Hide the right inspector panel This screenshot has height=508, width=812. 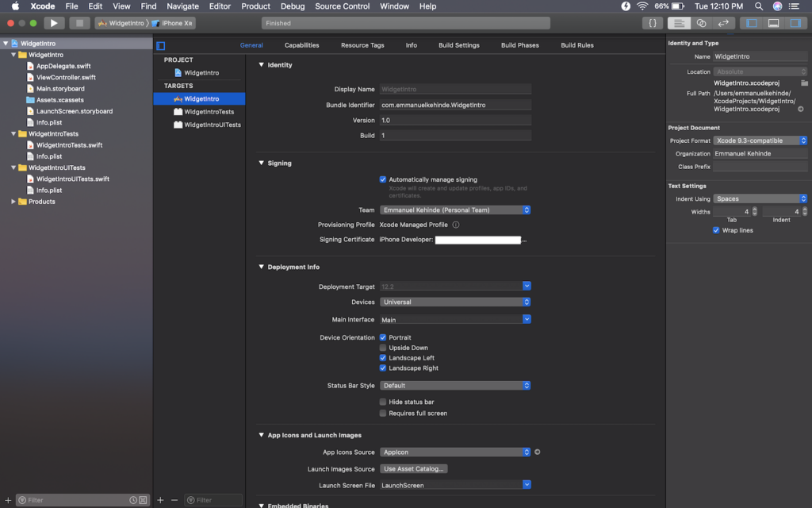tap(795, 23)
